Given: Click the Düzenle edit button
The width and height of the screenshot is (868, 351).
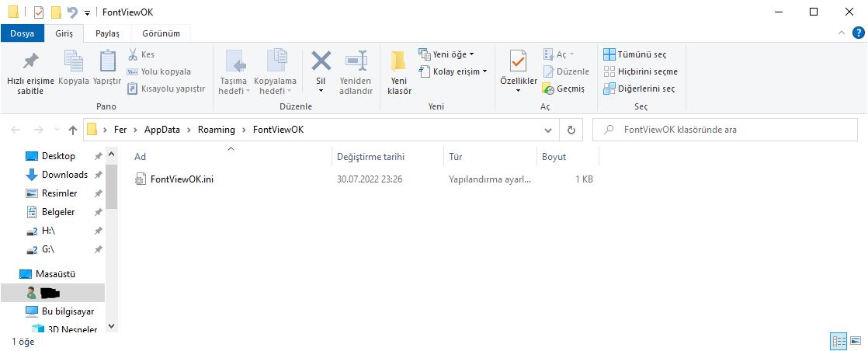Looking at the screenshot, I should tap(566, 71).
